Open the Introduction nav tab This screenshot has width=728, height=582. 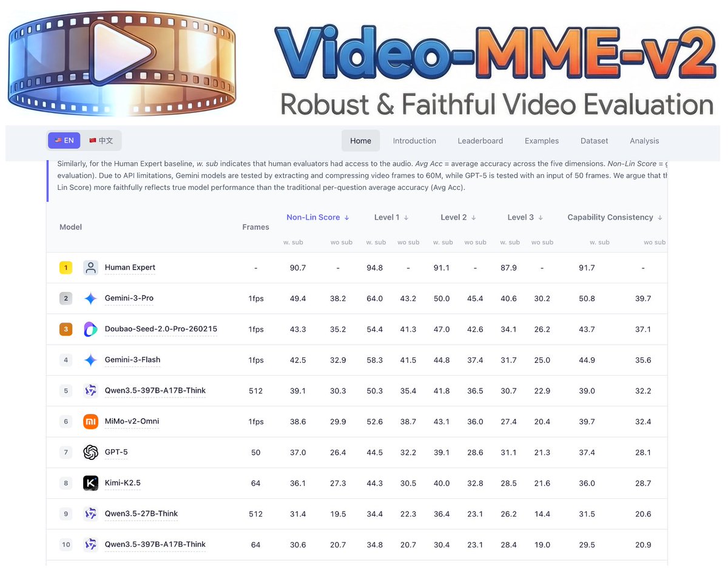[x=414, y=141]
